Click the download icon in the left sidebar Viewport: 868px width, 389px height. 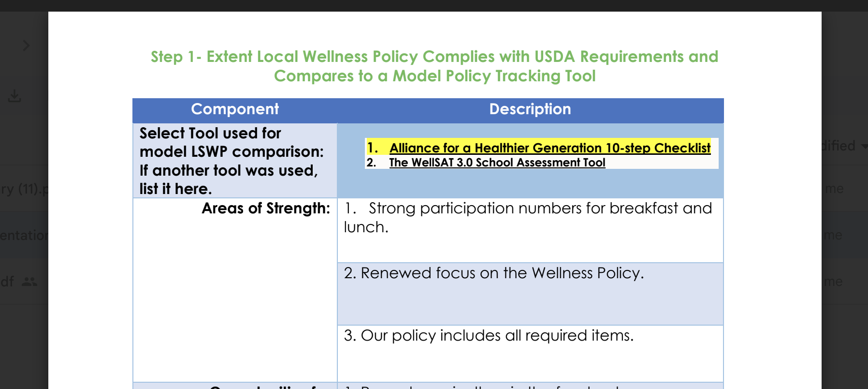coord(14,96)
